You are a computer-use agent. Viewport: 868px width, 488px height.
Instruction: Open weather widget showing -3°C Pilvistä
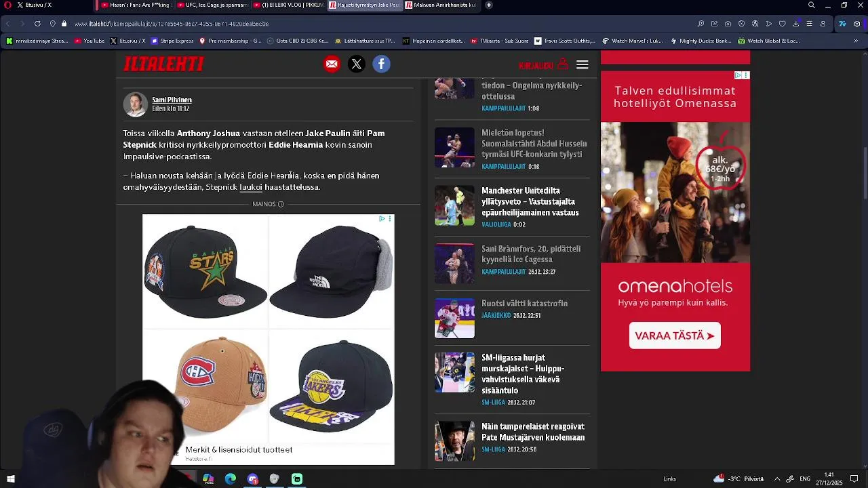click(x=738, y=479)
